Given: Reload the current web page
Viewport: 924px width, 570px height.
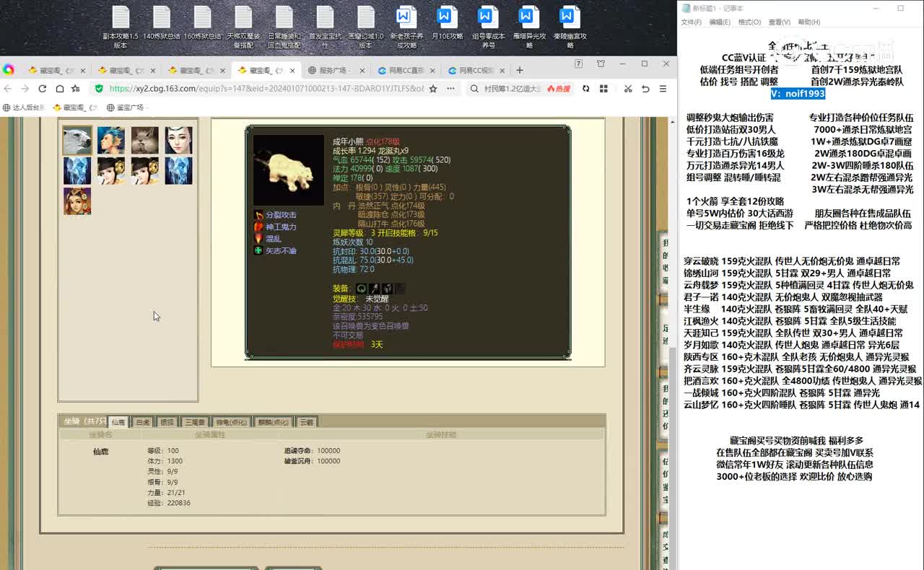Looking at the screenshot, I should pos(42,89).
